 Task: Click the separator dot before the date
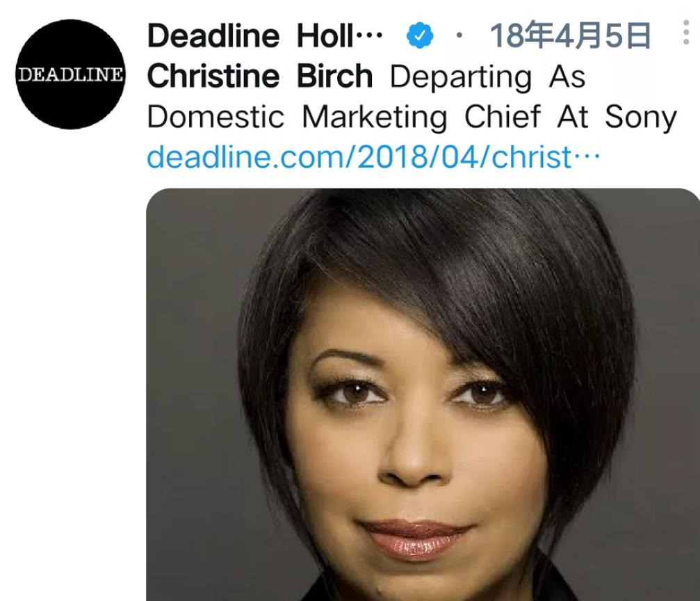(x=459, y=35)
